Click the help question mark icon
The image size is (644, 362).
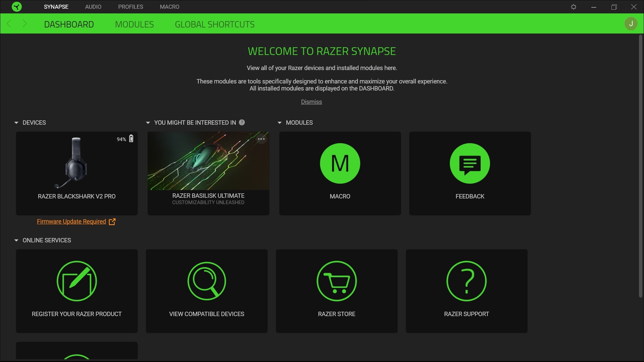242,123
